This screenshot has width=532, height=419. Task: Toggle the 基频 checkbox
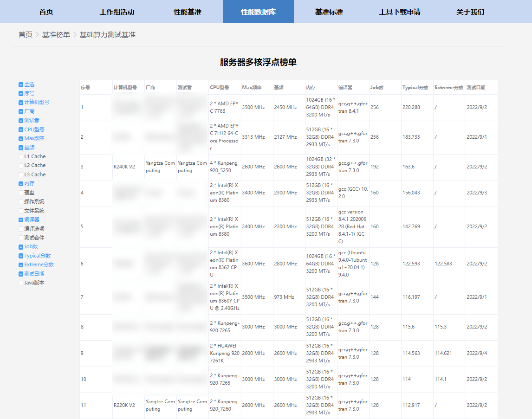[21, 148]
